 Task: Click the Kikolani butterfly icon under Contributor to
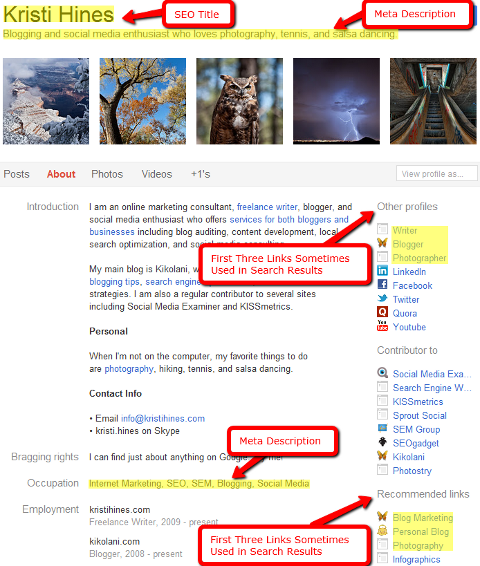pyautogui.click(x=382, y=456)
